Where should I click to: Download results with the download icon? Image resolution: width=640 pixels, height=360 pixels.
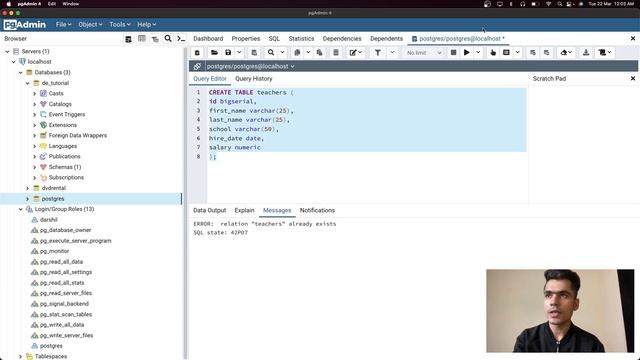586,53
